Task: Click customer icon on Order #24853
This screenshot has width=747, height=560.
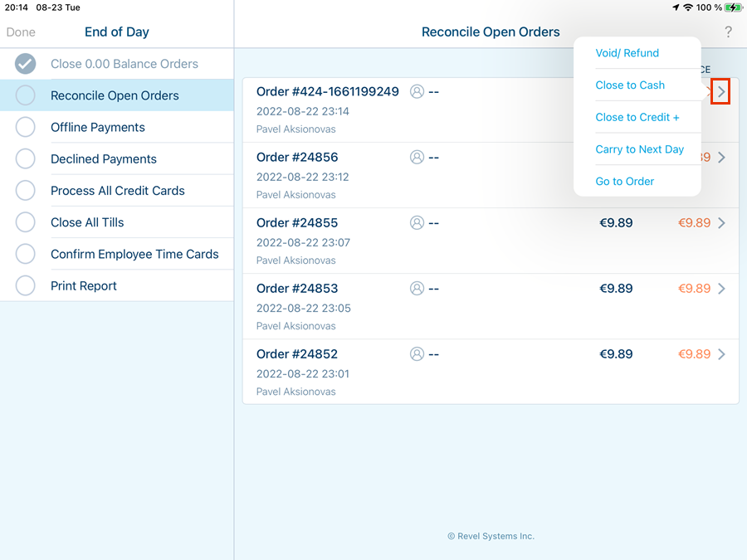Action: (417, 288)
